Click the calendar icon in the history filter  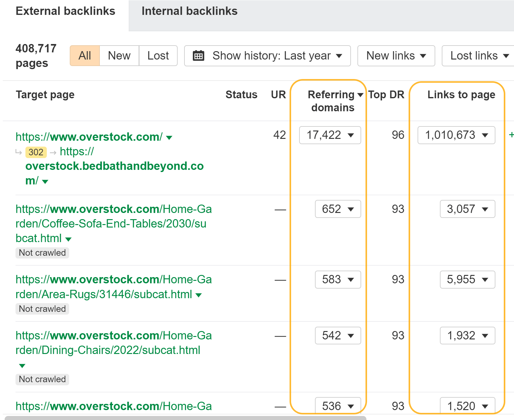pos(198,55)
